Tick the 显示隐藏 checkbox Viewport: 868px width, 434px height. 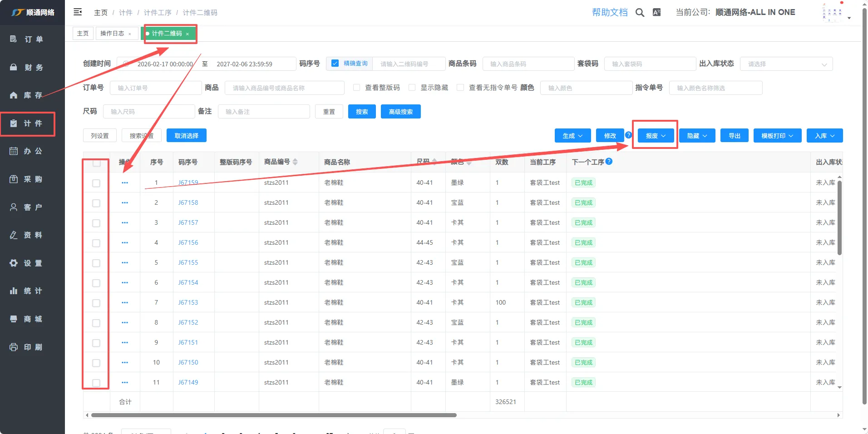click(412, 88)
